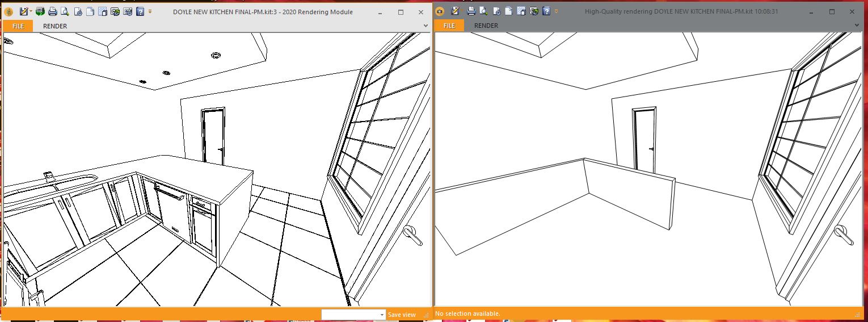Collapse the ribbon chevron in Rendering Module window
Image resolution: width=868 pixels, height=322 pixels.
click(x=425, y=26)
